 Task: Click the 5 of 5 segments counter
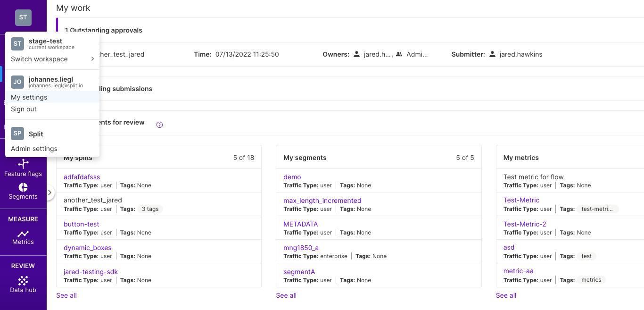click(465, 158)
